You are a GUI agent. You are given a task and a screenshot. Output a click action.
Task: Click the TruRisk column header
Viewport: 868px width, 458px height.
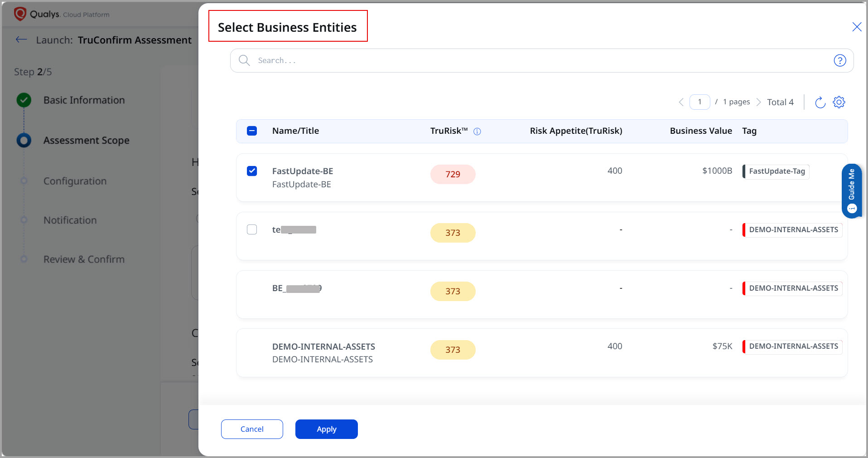coord(449,131)
